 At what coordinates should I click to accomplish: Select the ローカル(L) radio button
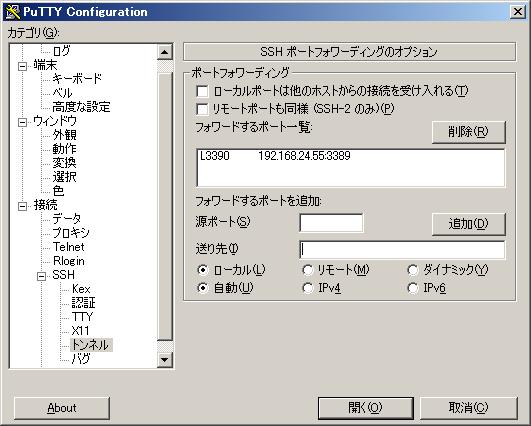coord(203,270)
